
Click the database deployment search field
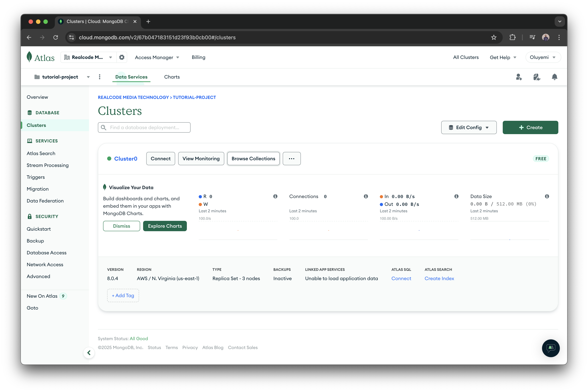point(144,127)
